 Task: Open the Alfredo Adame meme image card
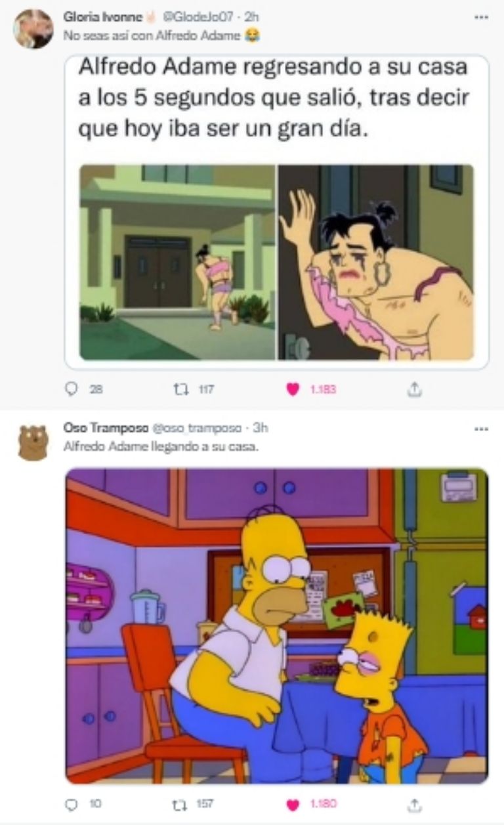point(277,212)
